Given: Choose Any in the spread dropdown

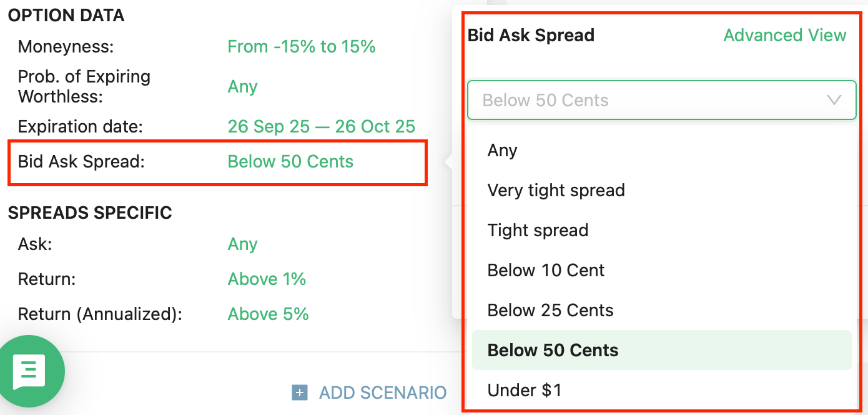Looking at the screenshot, I should (502, 150).
